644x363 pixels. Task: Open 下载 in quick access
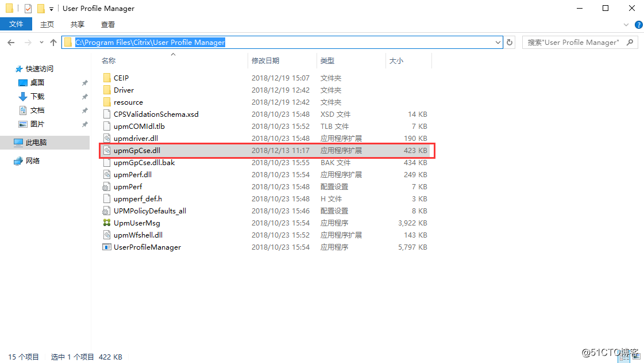point(37,96)
